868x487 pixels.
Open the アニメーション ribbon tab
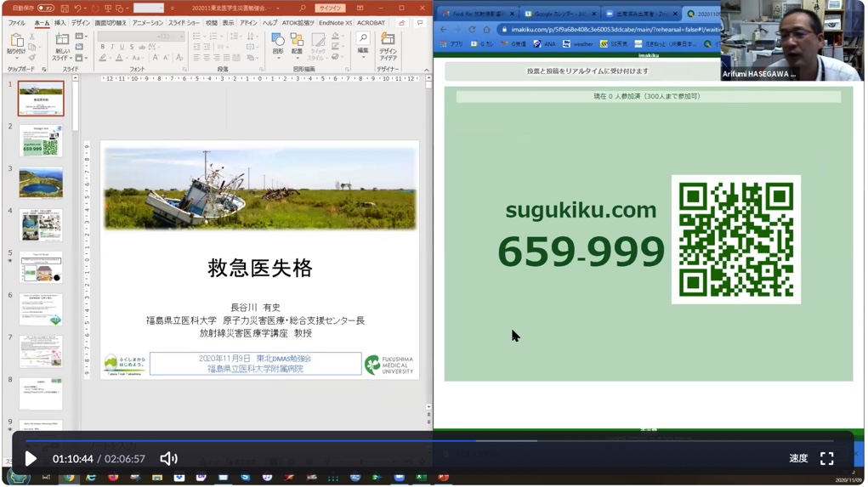148,23
